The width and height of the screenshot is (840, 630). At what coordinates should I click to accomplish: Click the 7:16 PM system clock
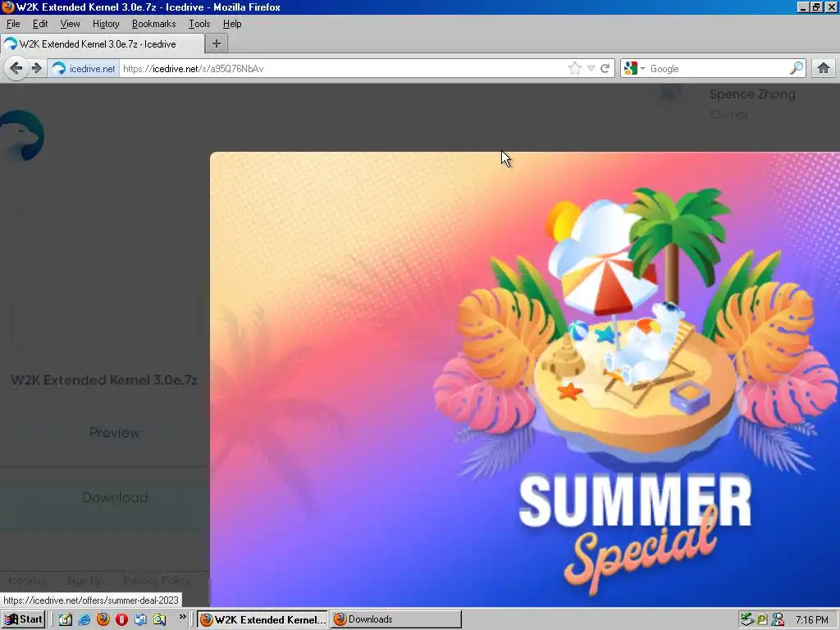[811, 620]
